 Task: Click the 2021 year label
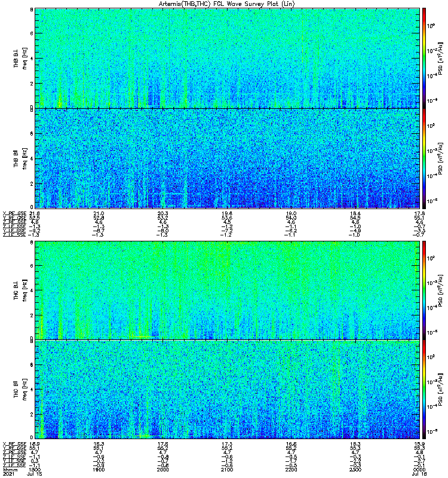(x=8, y=474)
